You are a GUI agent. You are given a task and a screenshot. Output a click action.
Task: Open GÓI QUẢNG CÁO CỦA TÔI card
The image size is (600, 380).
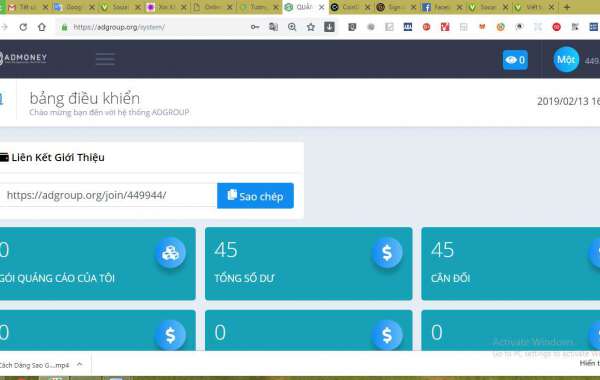(97, 264)
